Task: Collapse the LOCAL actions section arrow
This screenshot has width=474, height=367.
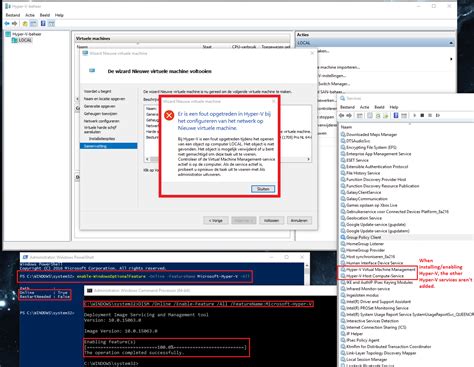Action: coord(451,43)
